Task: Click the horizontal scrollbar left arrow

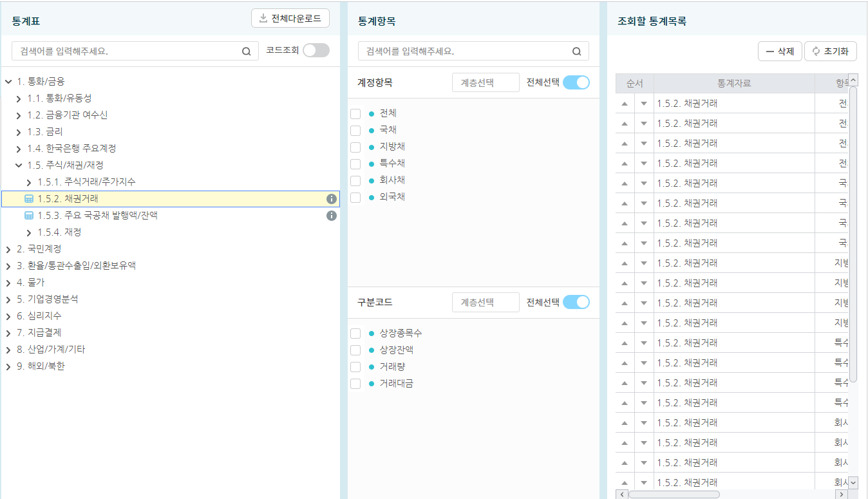Action: [x=621, y=494]
